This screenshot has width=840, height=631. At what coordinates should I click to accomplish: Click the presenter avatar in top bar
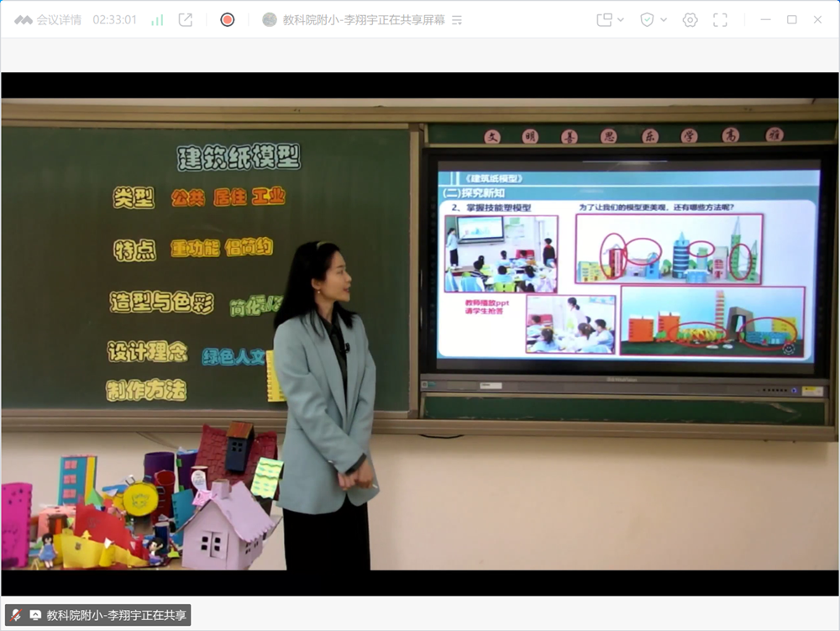pos(270,20)
